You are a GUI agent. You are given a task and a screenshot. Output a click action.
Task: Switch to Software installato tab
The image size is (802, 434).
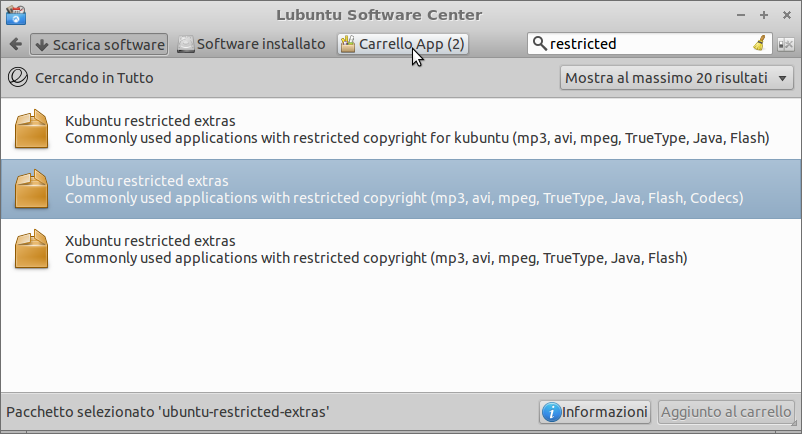coord(251,44)
